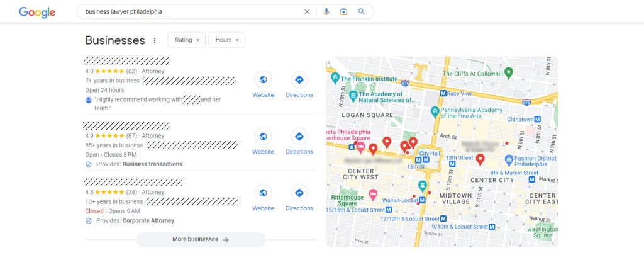This screenshot has width=644, height=255.
Task: Get Directions to the 87-review attorney
Action: [x=299, y=142]
